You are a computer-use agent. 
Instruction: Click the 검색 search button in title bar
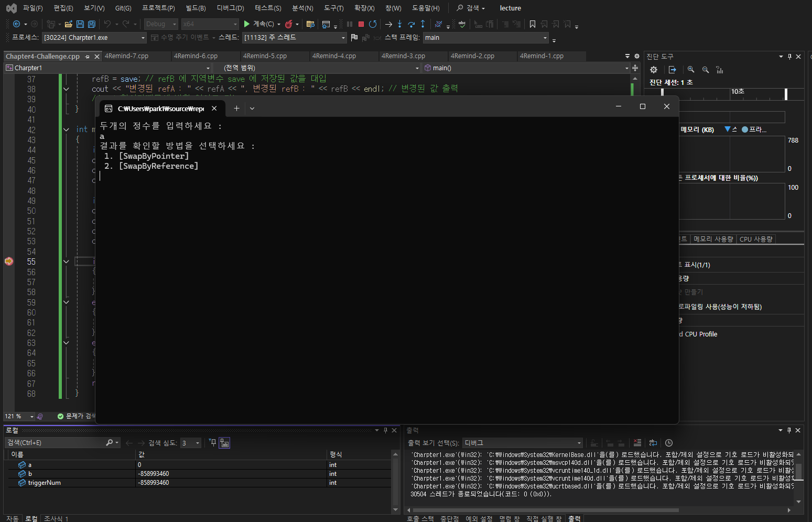pos(471,8)
